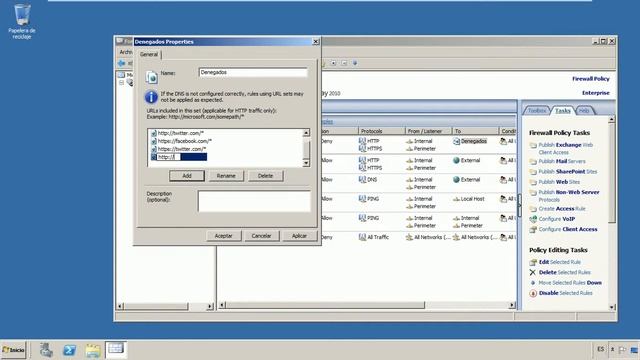Click the Back arrow in main toolbar

[121, 63]
